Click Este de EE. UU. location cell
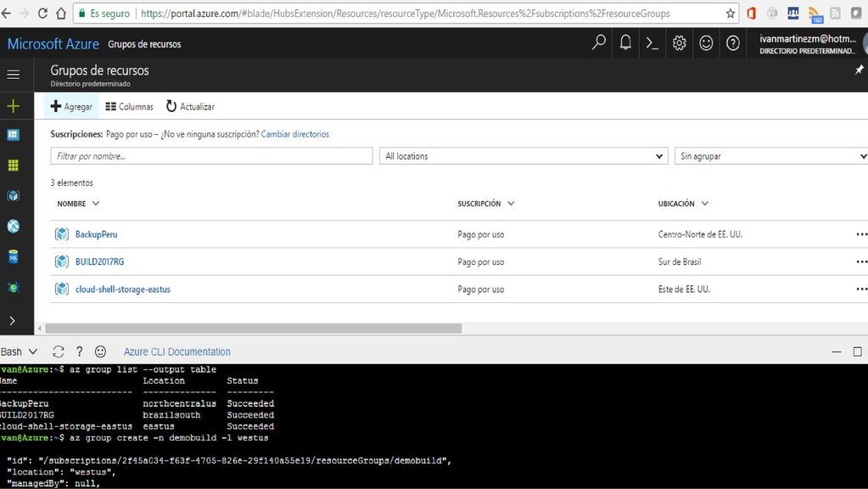The height and width of the screenshot is (489, 868). 684,289
